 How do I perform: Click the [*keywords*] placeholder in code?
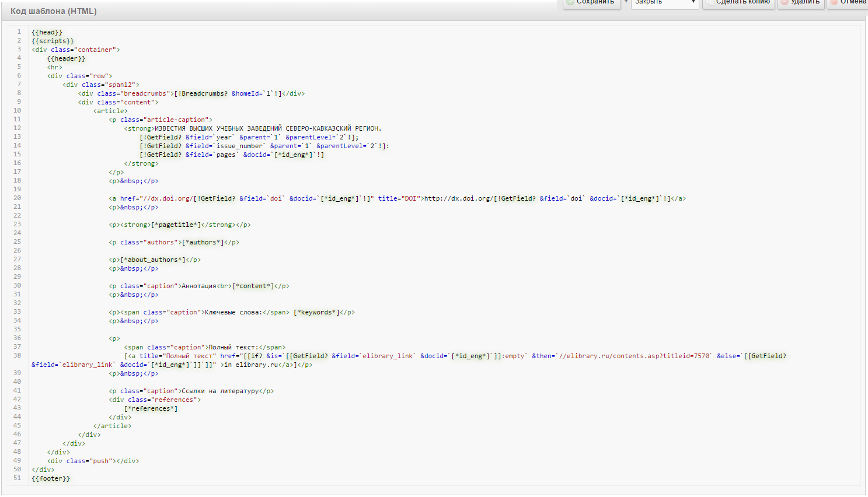pyautogui.click(x=317, y=312)
